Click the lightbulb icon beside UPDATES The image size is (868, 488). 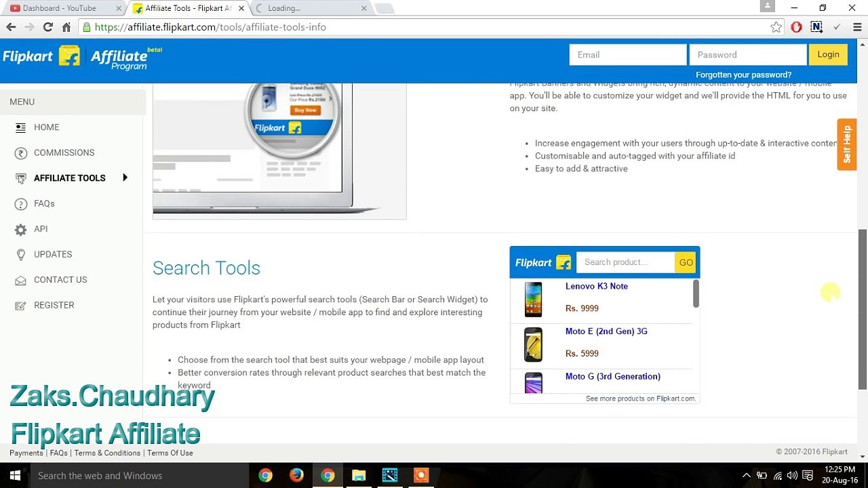pyautogui.click(x=20, y=255)
